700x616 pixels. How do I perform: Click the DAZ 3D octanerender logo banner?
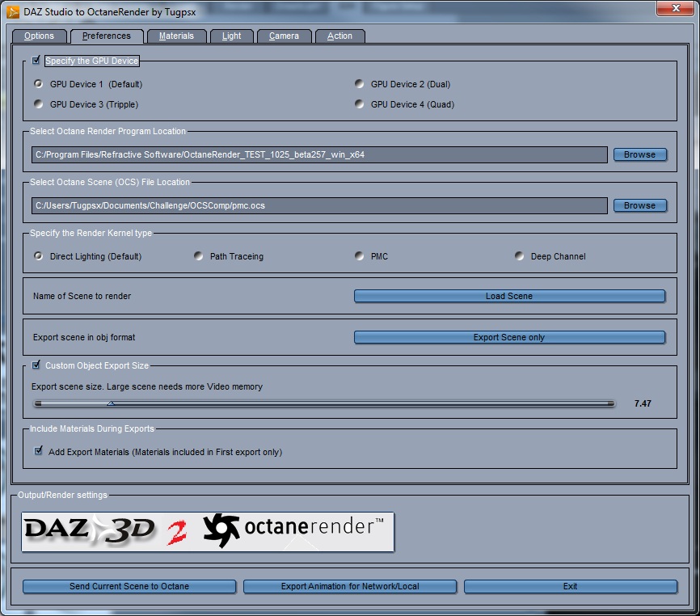[208, 532]
